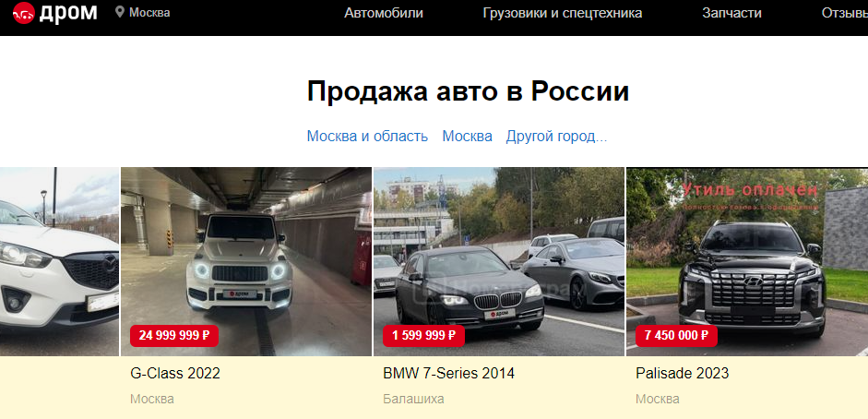Open the black Hyundai Palisade photo

(747, 261)
